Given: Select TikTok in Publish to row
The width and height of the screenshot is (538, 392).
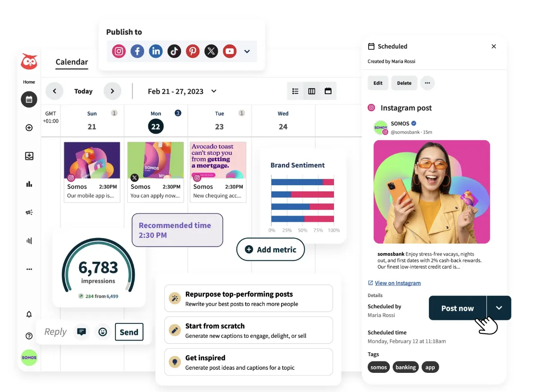Looking at the screenshot, I should click(x=174, y=51).
